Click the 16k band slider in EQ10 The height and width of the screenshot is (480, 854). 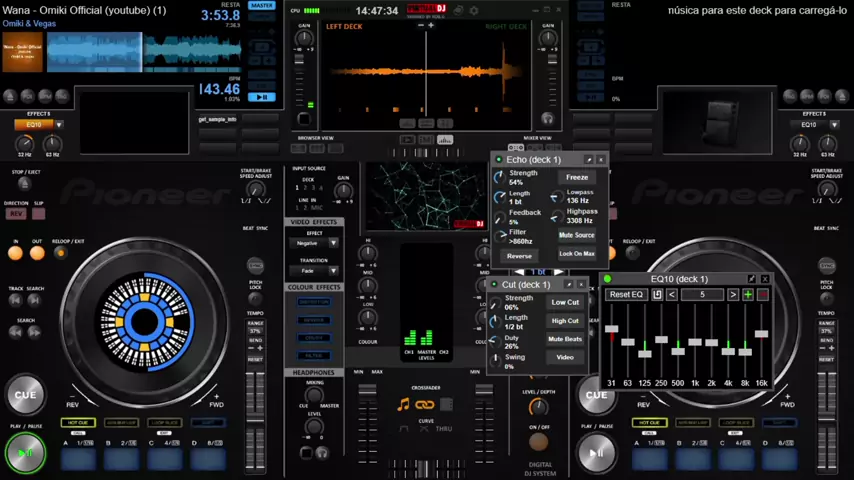click(x=762, y=335)
